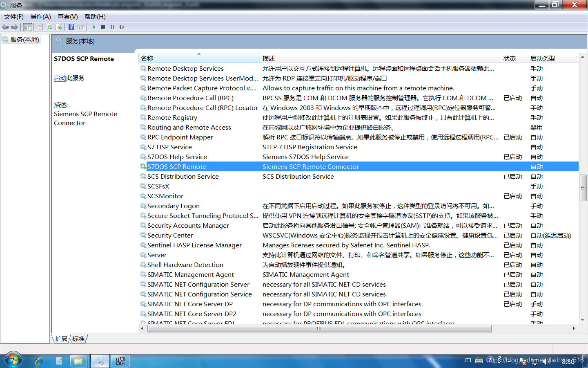588x368 pixels.
Task: Select RPC Endpoint Mapper service
Action: click(180, 137)
